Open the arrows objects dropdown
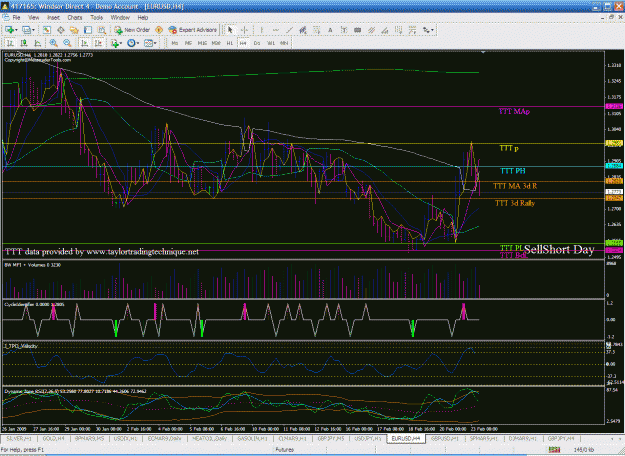Viewport: 625px width, 456px height. (x=428, y=30)
